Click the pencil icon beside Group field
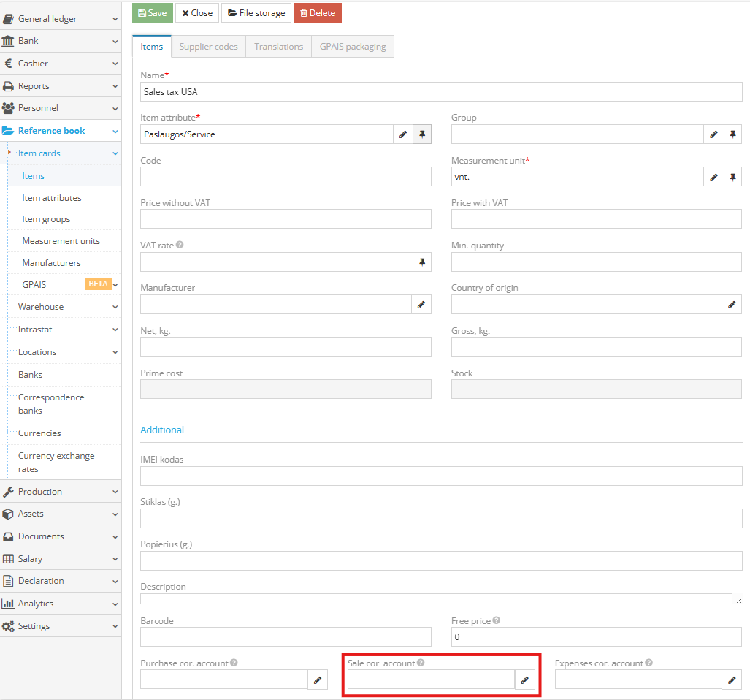750x700 pixels. coord(713,134)
